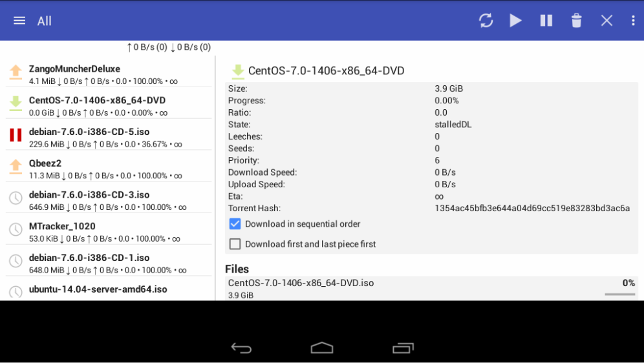Click the red paused icon for debian CD-5
Viewport: 644px width, 363px height.
16,135
